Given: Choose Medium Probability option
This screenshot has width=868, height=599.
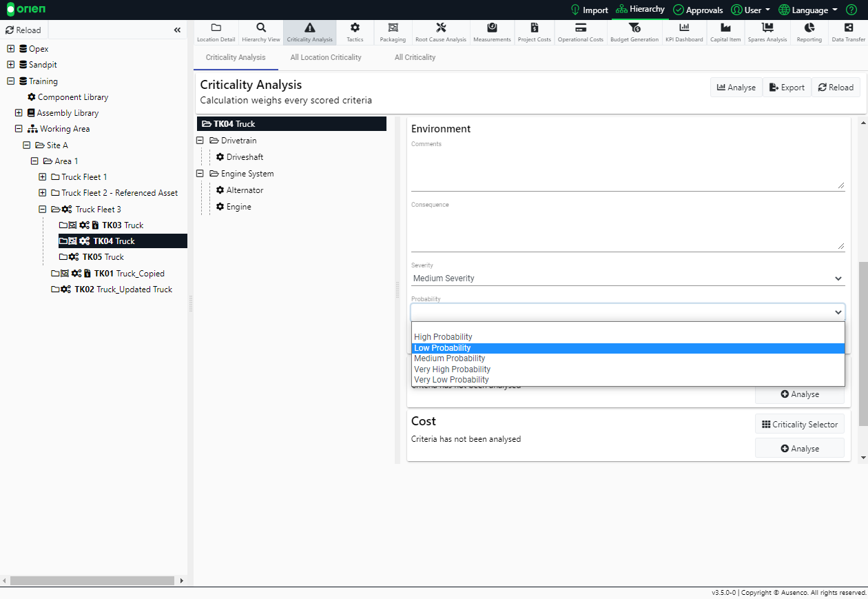Looking at the screenshot, I should pyautogui.click(x=628, y=358).
